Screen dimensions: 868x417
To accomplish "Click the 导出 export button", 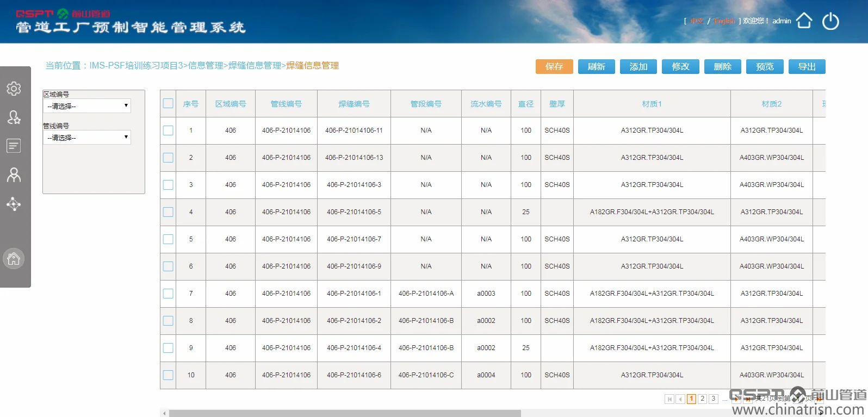I will tap(807, 66).
